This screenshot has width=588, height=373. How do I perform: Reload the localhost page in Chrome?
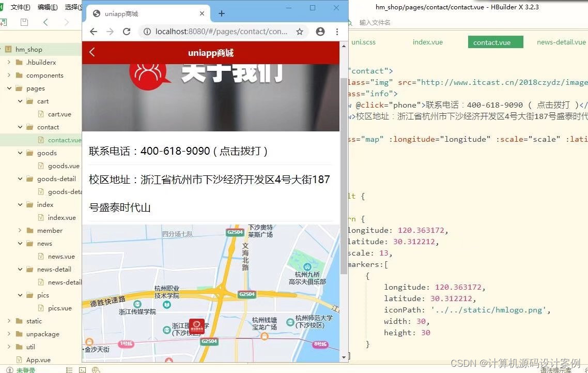(127, 32)
